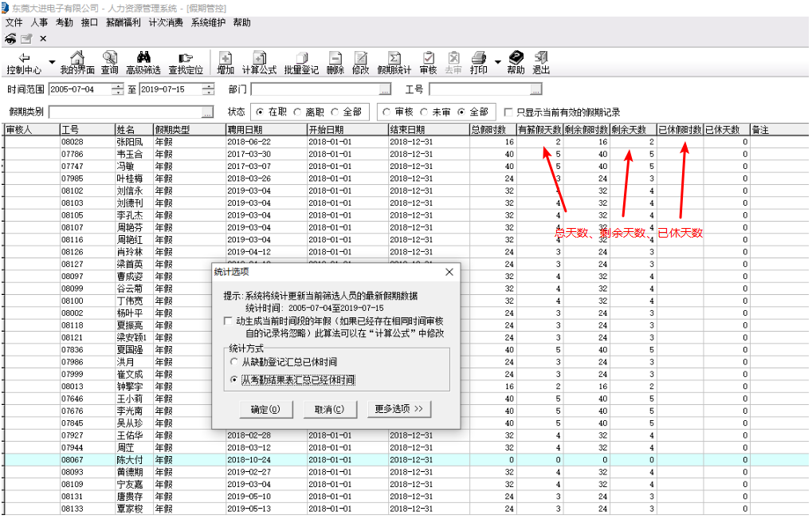Open the 部门 field browse button

385,89
